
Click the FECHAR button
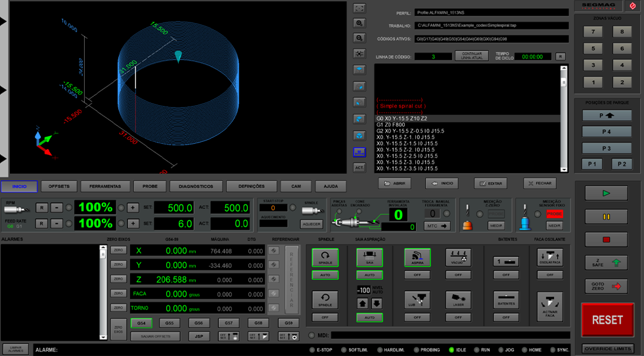(x=540, y=183)
